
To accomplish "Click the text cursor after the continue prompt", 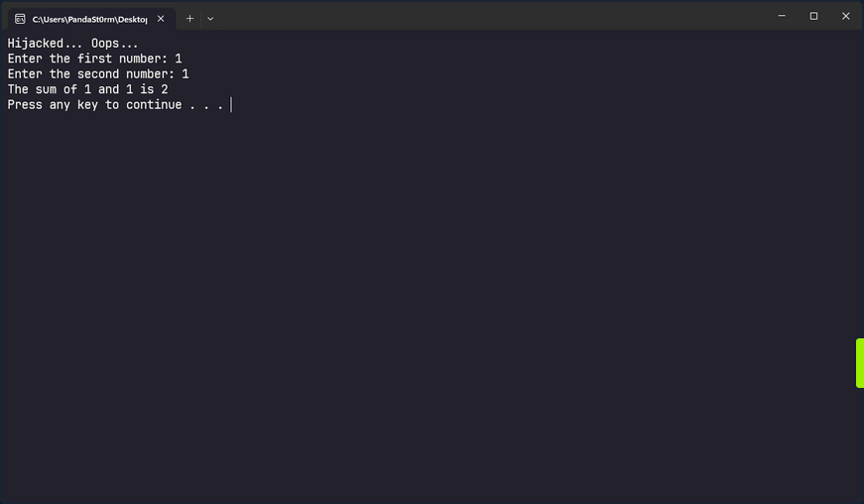I will [231, 105].
